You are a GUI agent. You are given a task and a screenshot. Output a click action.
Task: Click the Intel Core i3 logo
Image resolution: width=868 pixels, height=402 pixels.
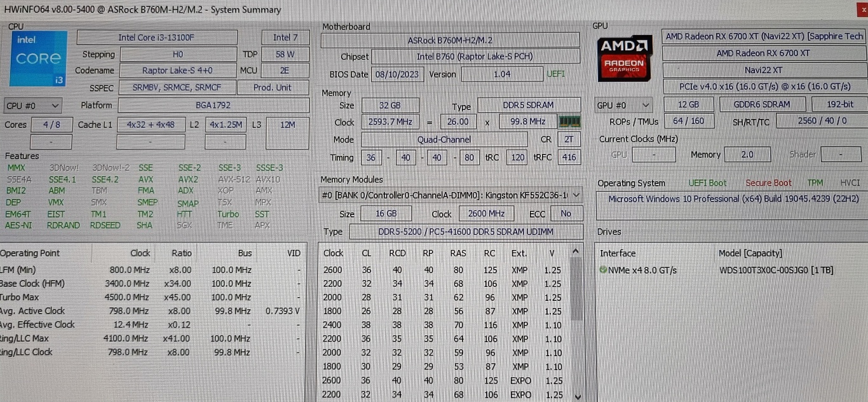pyautogui.click(x=37, y=59)
